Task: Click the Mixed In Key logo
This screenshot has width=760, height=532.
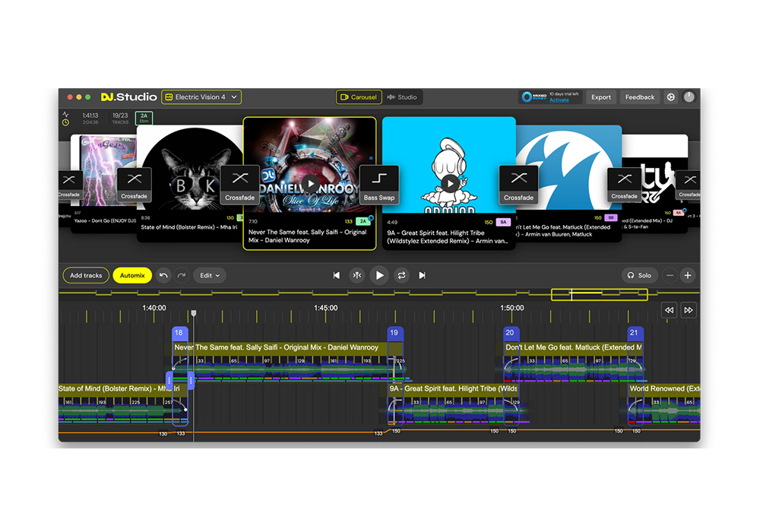Action: tap(534, 97)
